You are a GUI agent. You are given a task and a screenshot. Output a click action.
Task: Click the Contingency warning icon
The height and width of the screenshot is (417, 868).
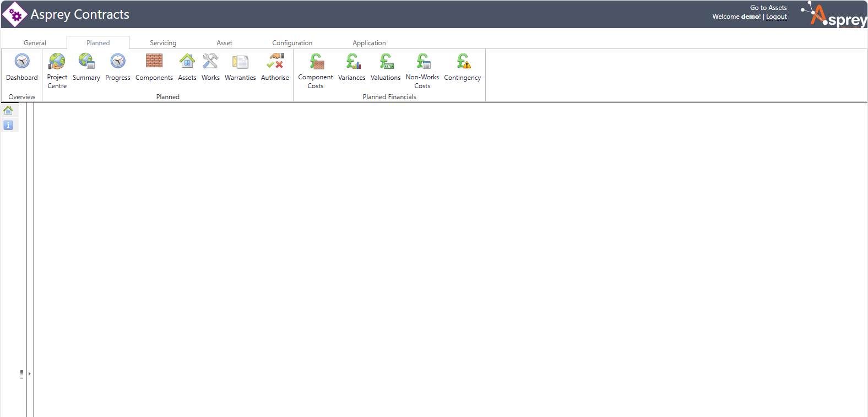(463, 62)
